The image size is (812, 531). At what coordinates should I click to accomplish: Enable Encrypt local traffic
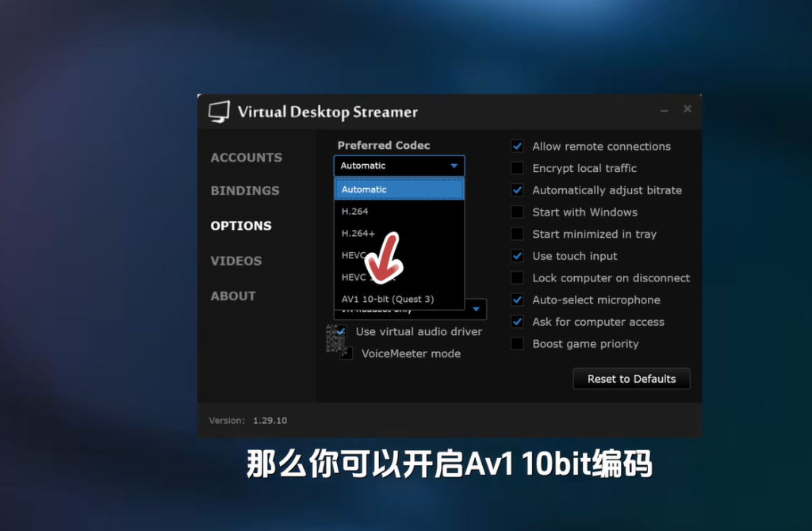tap(517, 168)
